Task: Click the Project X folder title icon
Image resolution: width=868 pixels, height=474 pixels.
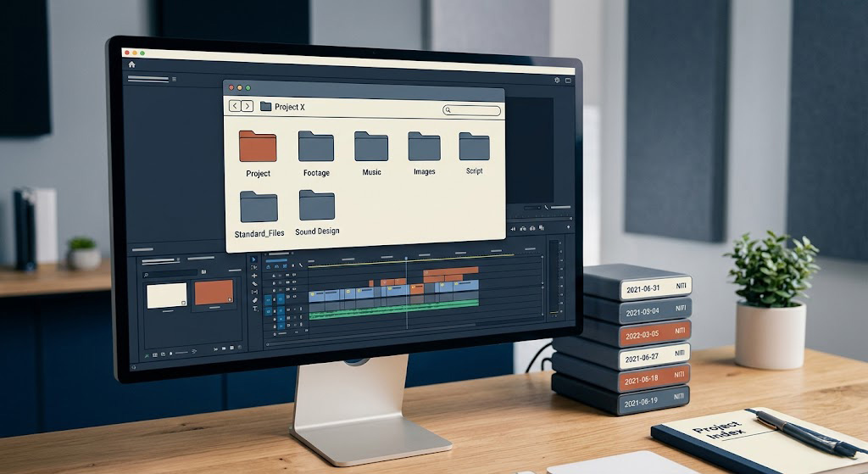Action: pyautogui.click(x=265, y=106)
